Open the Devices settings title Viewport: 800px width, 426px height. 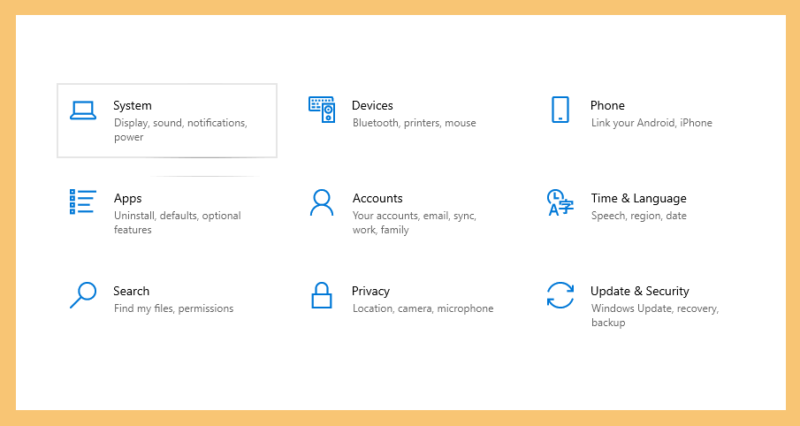click(372, 106)
